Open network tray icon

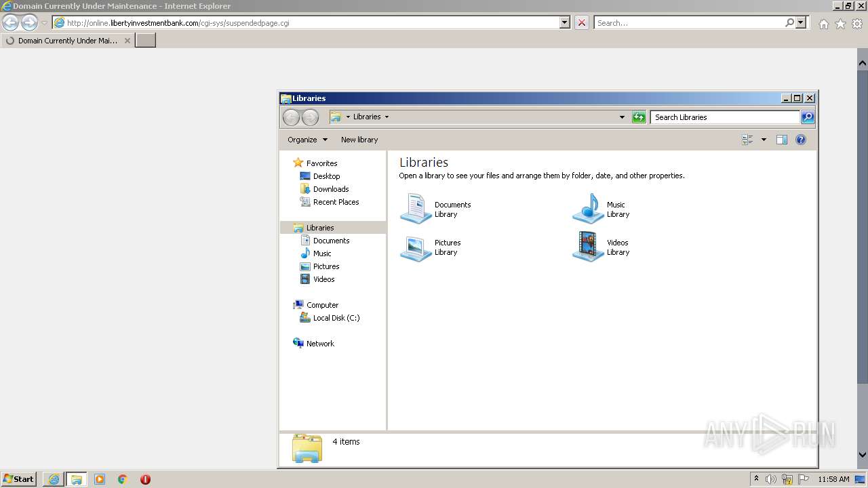click(787, 479)
